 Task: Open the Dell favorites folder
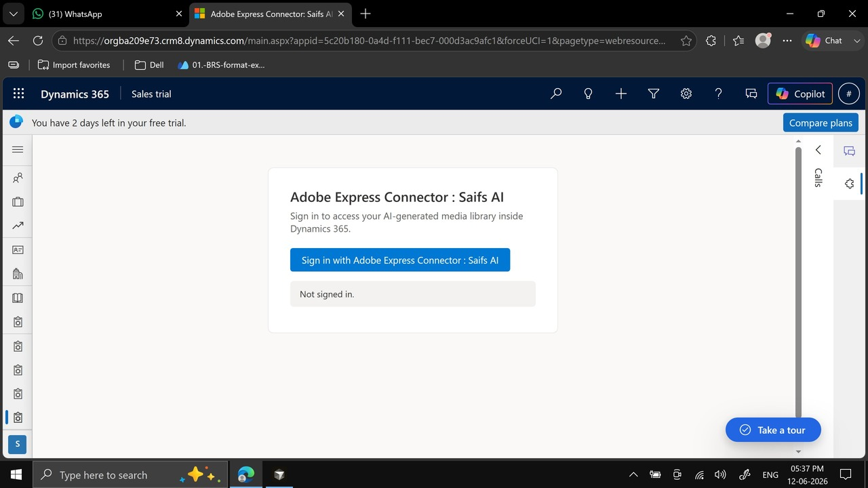149,65
